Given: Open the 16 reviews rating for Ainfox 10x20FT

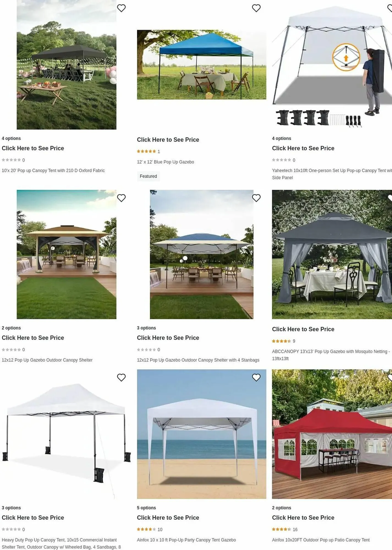Looking at the screenshot, I should pyautogui.click(x=285, y=529).
